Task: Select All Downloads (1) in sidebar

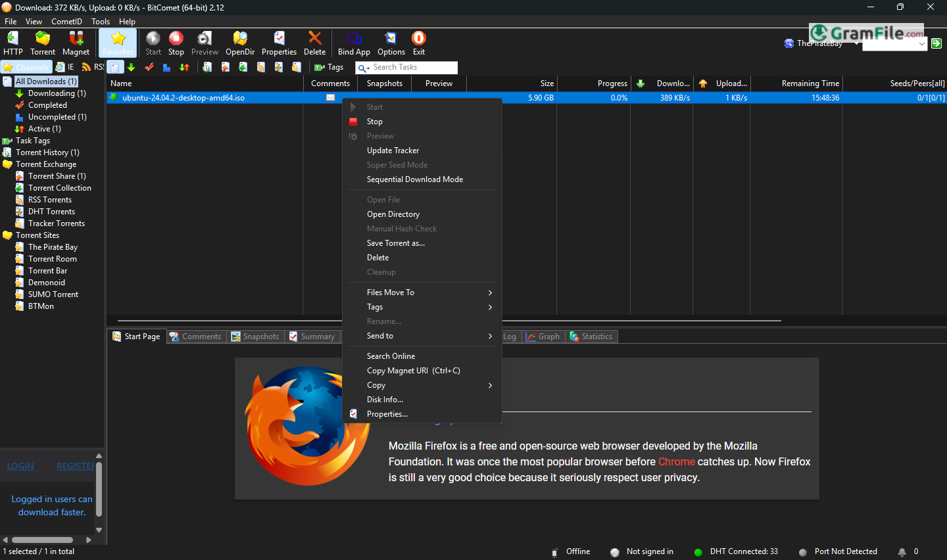Action: point(46,82)
